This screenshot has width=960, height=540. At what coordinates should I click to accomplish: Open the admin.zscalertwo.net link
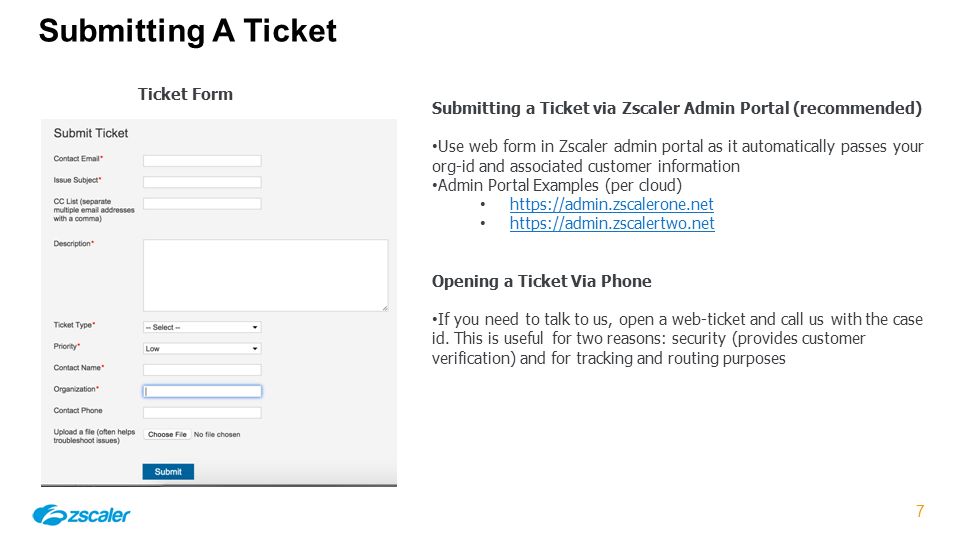click(612, 223)
